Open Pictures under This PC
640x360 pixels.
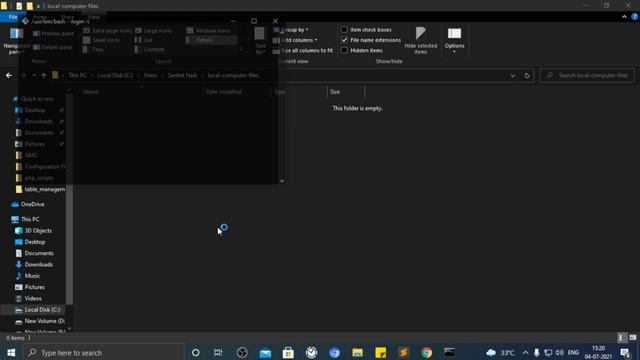[30, 287]
